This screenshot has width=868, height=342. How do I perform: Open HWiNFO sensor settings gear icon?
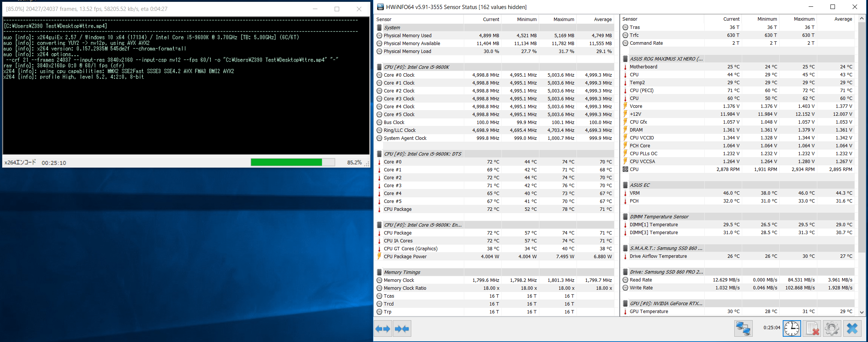click(832, 329)
